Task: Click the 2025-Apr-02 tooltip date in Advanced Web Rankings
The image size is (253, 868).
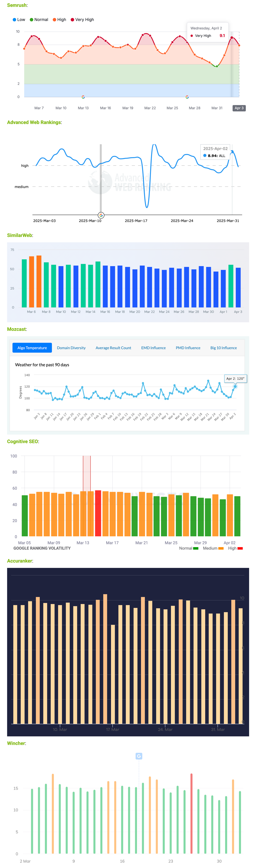Action: (215, 149)
